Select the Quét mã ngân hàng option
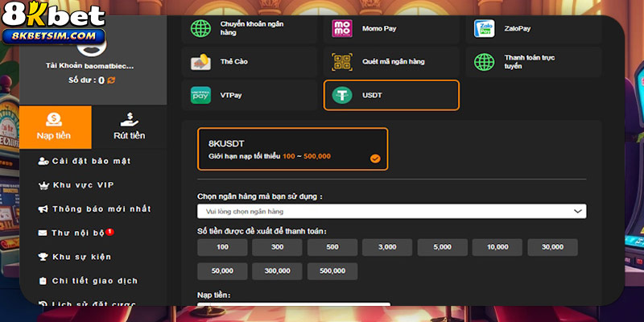This screenshot has height=322, width=644. coord(391,62)
